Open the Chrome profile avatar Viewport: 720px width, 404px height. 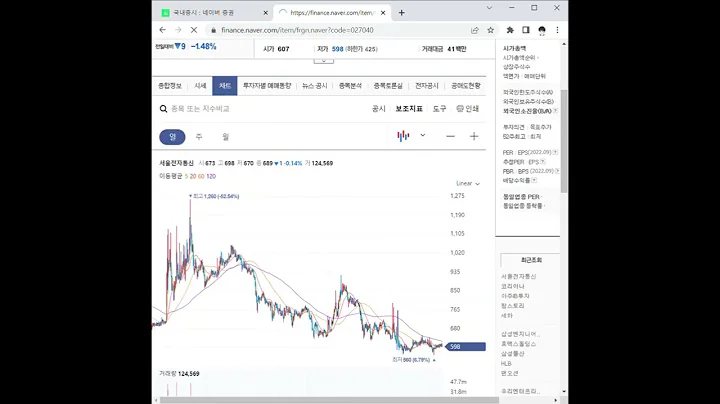coord(542,30)
